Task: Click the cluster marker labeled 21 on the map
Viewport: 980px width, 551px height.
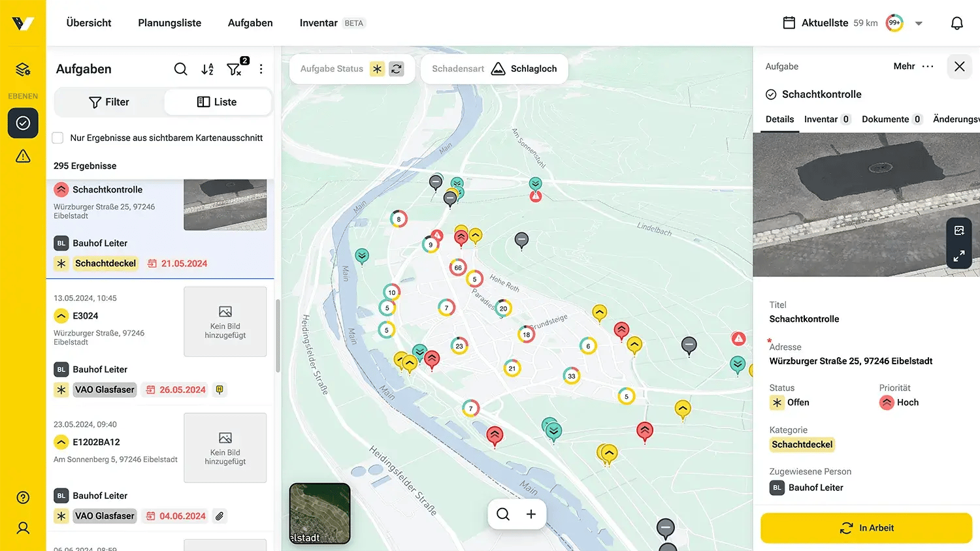Action: coord(512,368)
